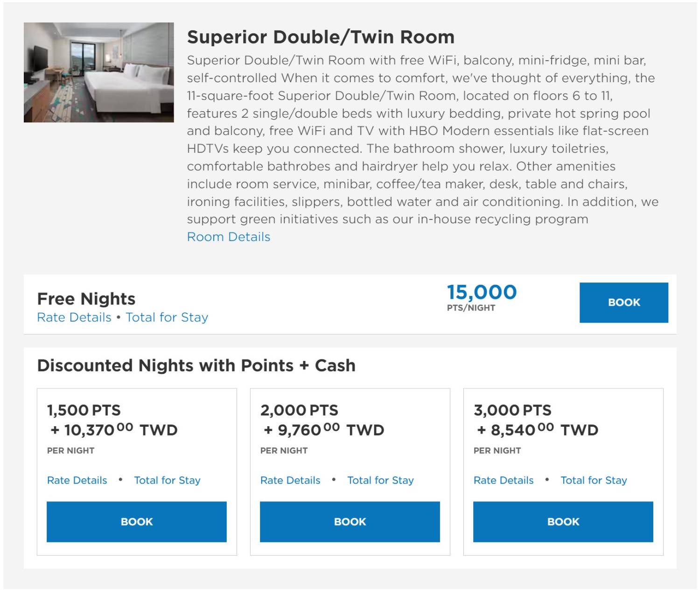Image resolution: width=700 pixels, height=592 pixels.
Task: View Rate Details for Free Nights
Action: coord(74,317)
